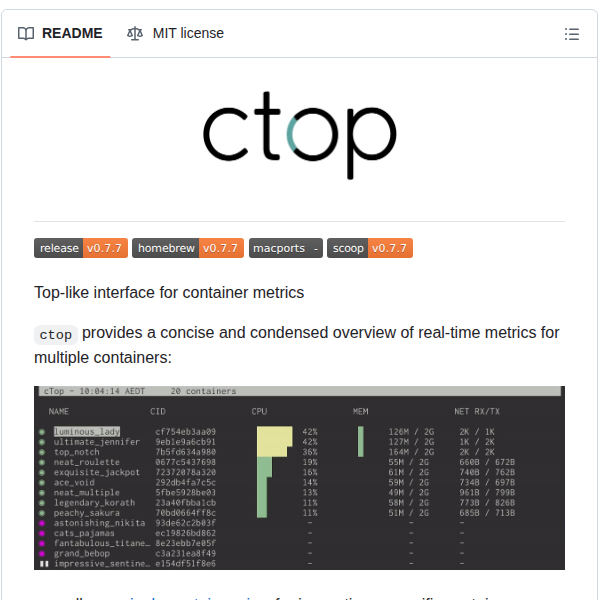Image resolution: width=600 pixels, height=600 pixels.
Task: Click 'cats_pajamas' container name
Action: click(x=84, y=533)
